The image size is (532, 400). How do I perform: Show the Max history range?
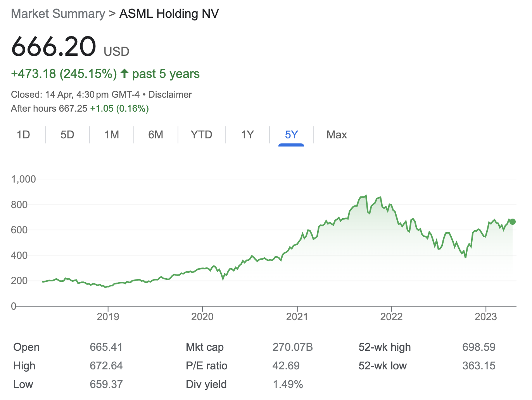pos(337,135)
